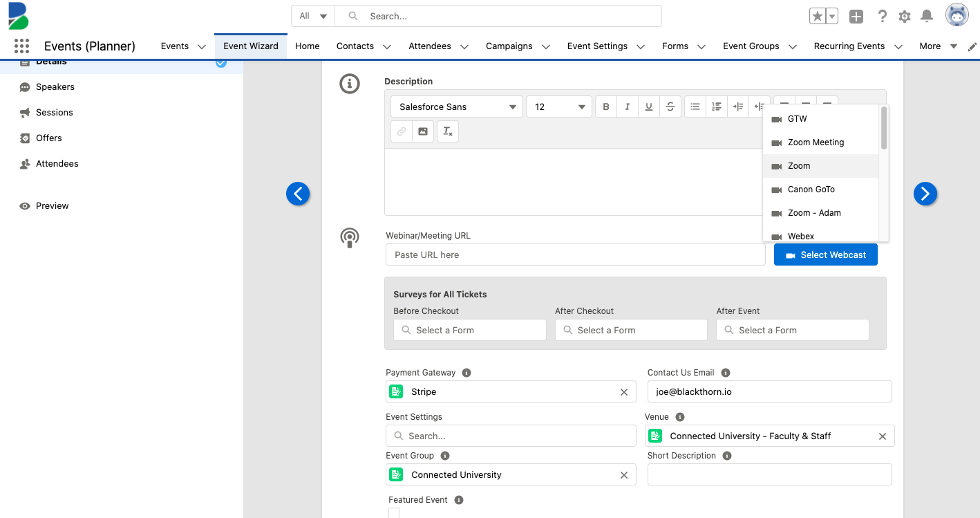Image resolution: width=980 pixels, height=518 pixels.
Task: Click the Before Checkout form lookup
Action: (470, 331)
